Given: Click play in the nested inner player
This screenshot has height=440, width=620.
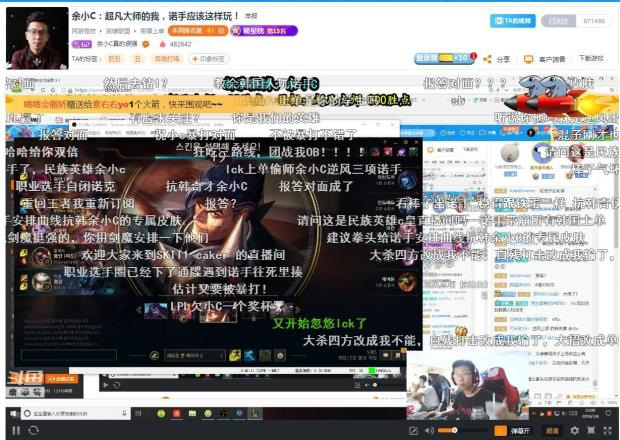Looking at the screenshot, I should pyautogui.click(x=106, y=385).
